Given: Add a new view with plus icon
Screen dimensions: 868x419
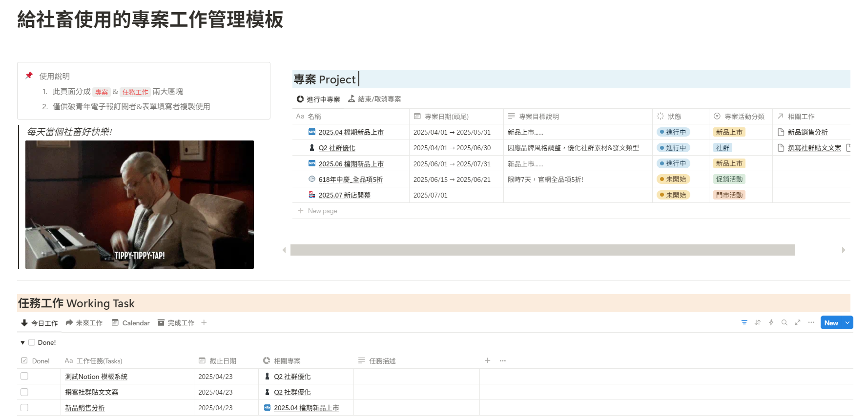Looking at the screenshot, I should 204,322.
